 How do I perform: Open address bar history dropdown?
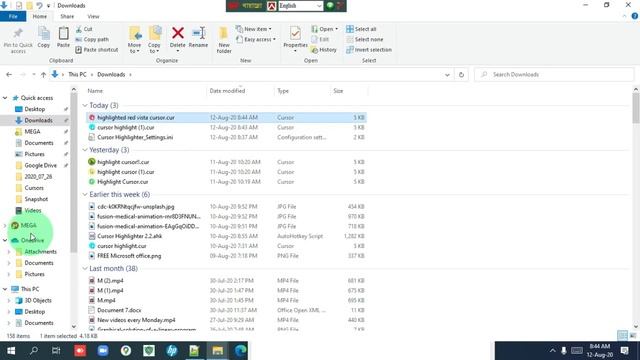point(447,75)
